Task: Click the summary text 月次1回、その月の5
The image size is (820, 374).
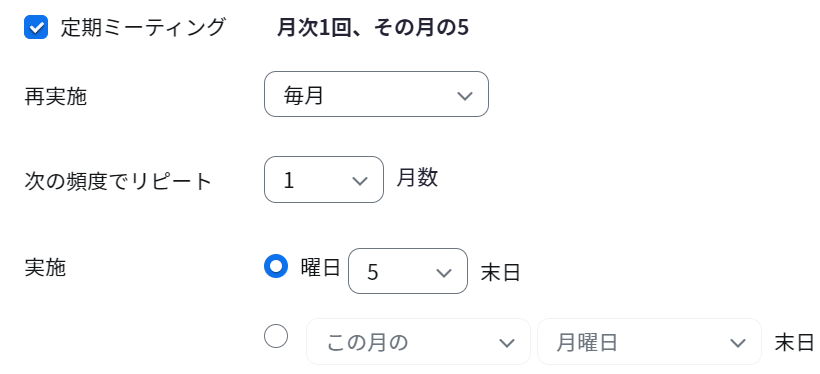Action: (x=372, y=28)
